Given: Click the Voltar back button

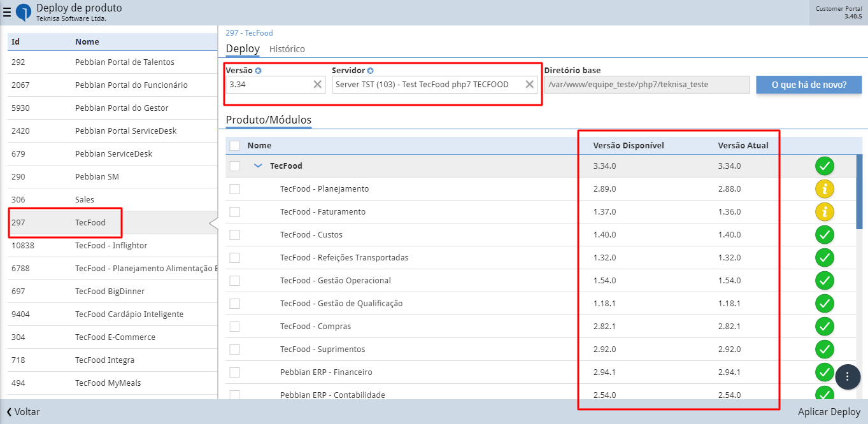Looking at the screenshot, I should (23, 412).
